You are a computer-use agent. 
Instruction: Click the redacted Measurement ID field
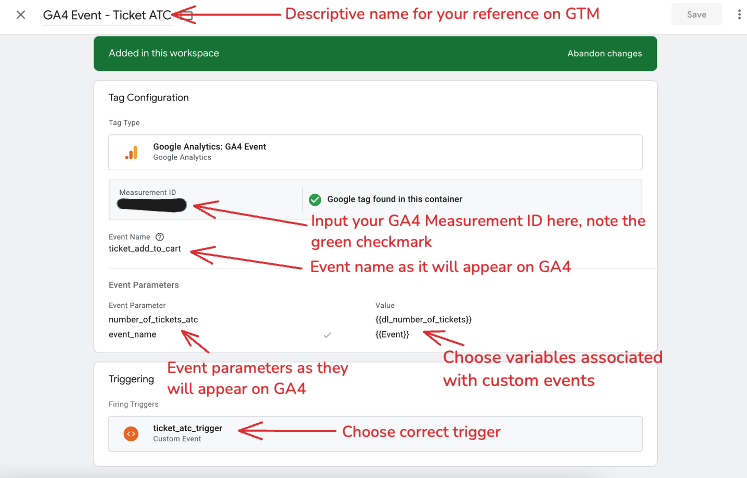(151, 205)
